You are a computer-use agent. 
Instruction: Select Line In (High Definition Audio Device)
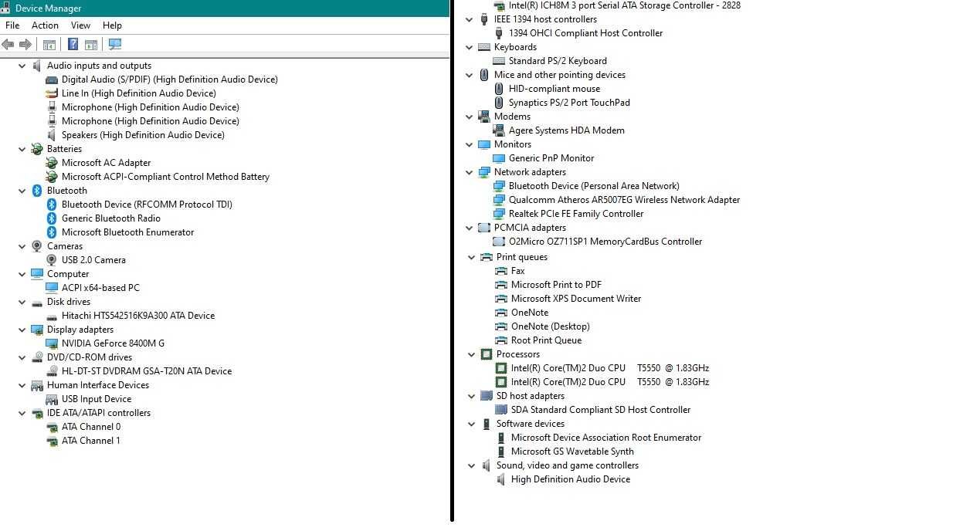pos(139,93)
